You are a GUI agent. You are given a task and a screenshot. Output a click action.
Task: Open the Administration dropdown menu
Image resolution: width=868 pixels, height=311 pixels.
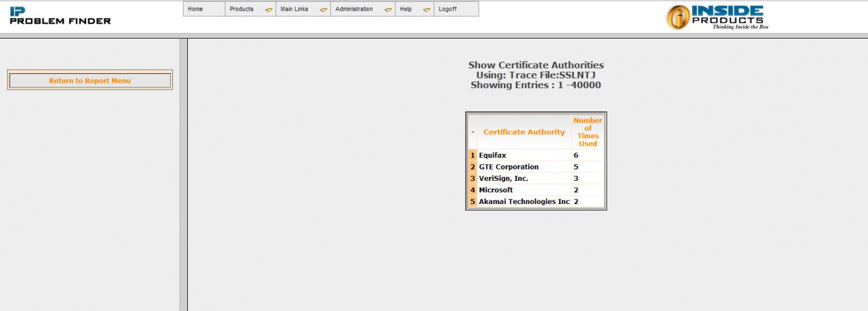pos(362,9)
